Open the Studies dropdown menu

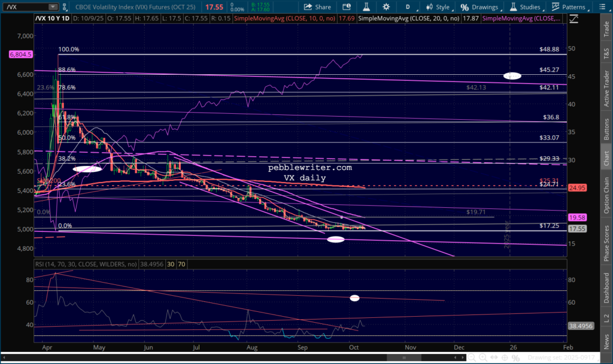pyautogui.click(x=526, y=7)
